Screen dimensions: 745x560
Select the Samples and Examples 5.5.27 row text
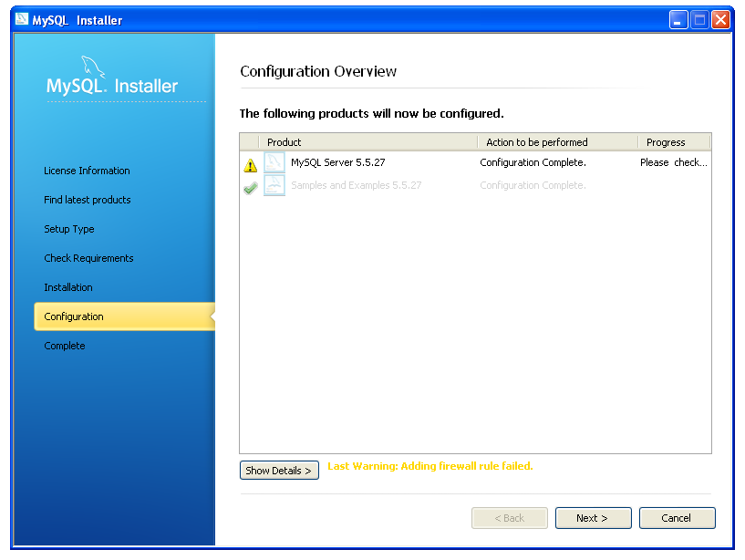(356, 185)
